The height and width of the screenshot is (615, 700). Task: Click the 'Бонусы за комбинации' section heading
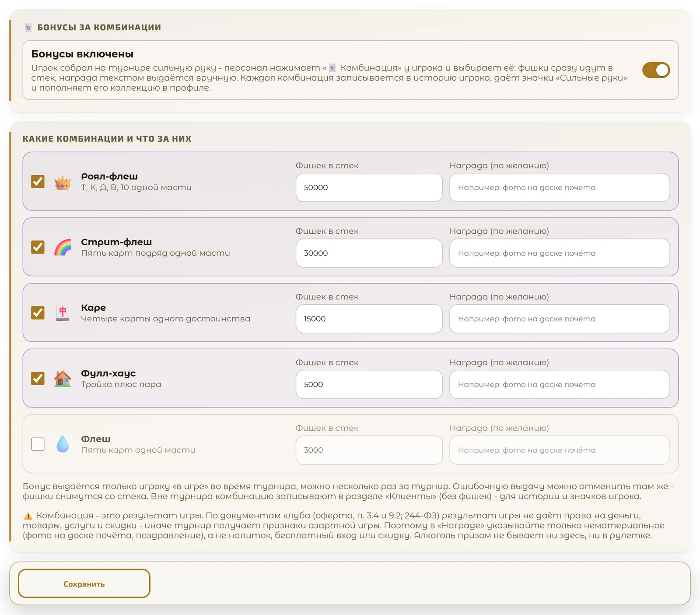(99, 28)
